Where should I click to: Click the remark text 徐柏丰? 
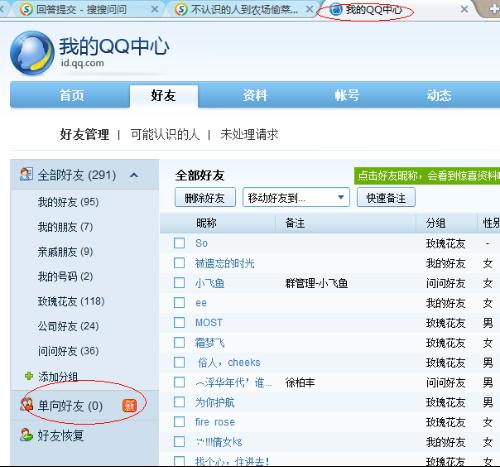(300, 382)
